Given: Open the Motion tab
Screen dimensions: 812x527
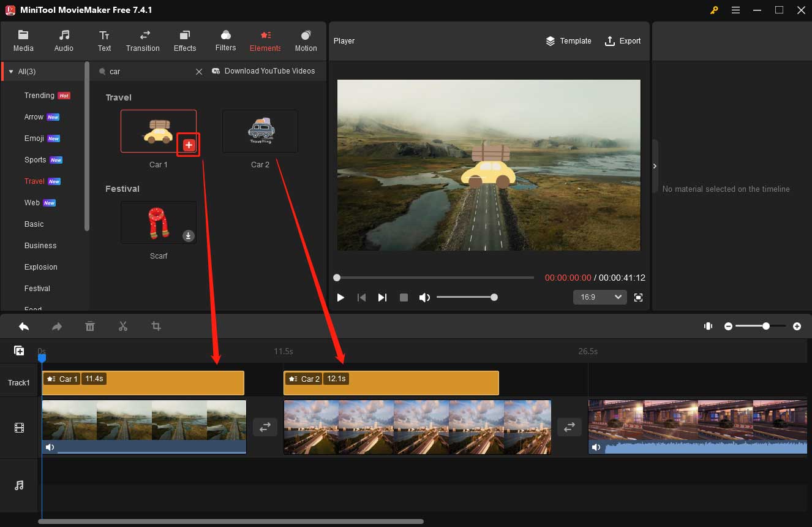Looking at the screenshot, I should pos(306,40).
